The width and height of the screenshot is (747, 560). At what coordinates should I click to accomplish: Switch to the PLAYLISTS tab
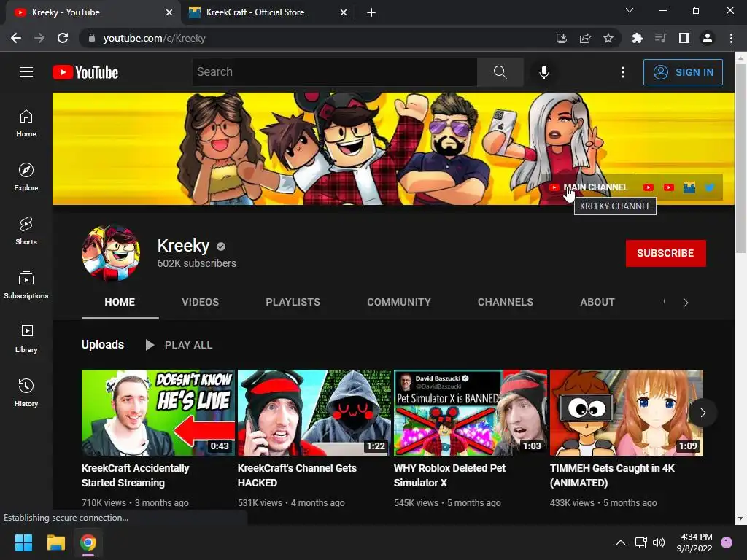[293, 302]
